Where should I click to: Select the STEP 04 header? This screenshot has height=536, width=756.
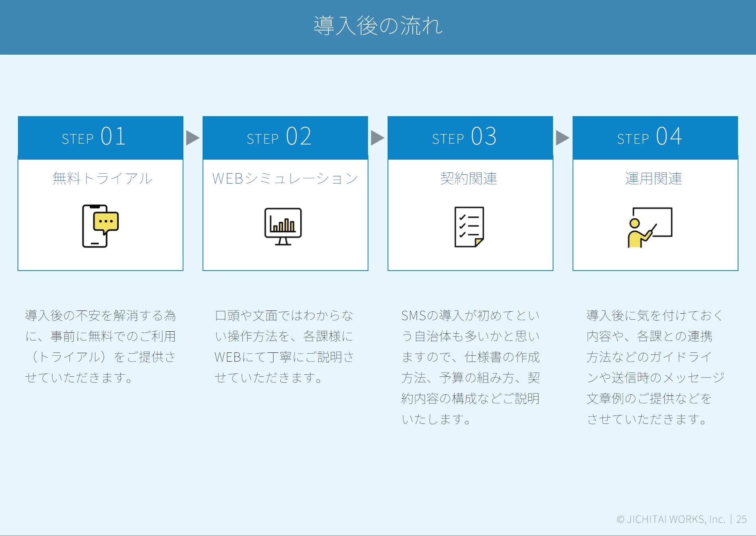click(x=655, y=137)
